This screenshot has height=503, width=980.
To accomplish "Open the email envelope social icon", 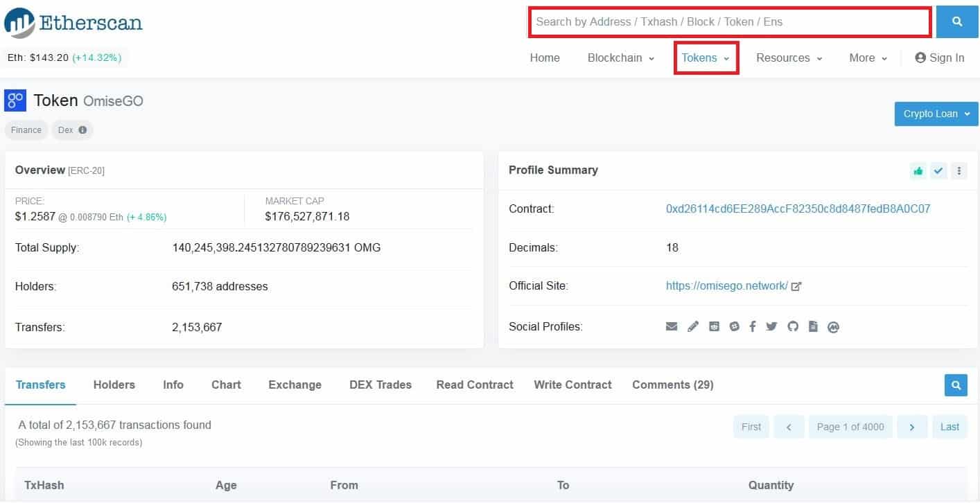I will pos(672,326).
